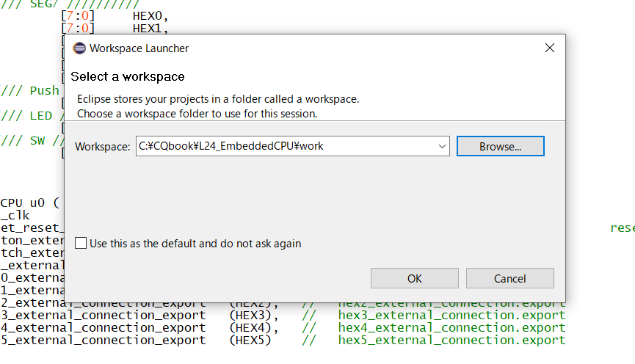635x364 pixels.
Task: Click HEX1 in the background code
Action: pos(150,29)
